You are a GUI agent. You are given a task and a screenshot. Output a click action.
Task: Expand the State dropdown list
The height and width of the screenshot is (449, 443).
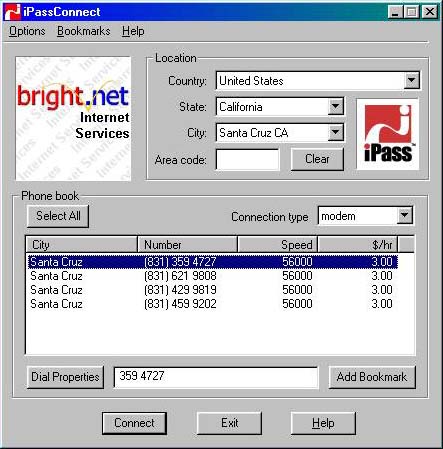click(x=335, y=107)
